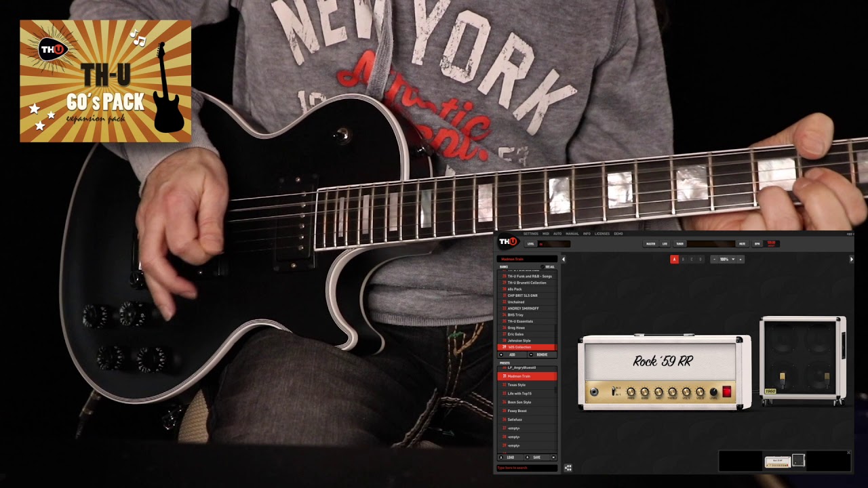Select the TH-U Funk and R&B - Songs bank
Image resolution: width=868 pixels, height=488 pixels.
[x=527, y=277]
